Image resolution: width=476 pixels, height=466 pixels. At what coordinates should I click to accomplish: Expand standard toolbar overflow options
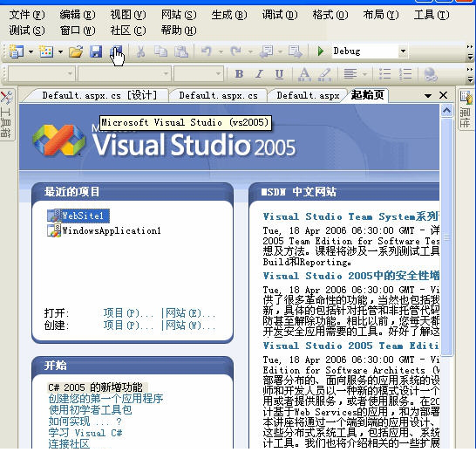coord(470,52)
